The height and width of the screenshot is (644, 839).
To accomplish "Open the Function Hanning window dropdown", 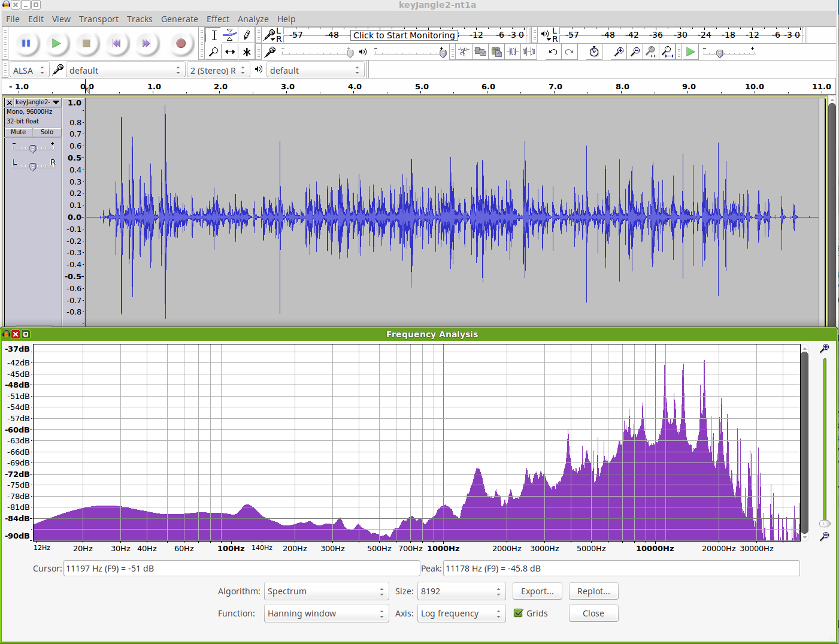I will pyautogui.click(x=326, y=613).
